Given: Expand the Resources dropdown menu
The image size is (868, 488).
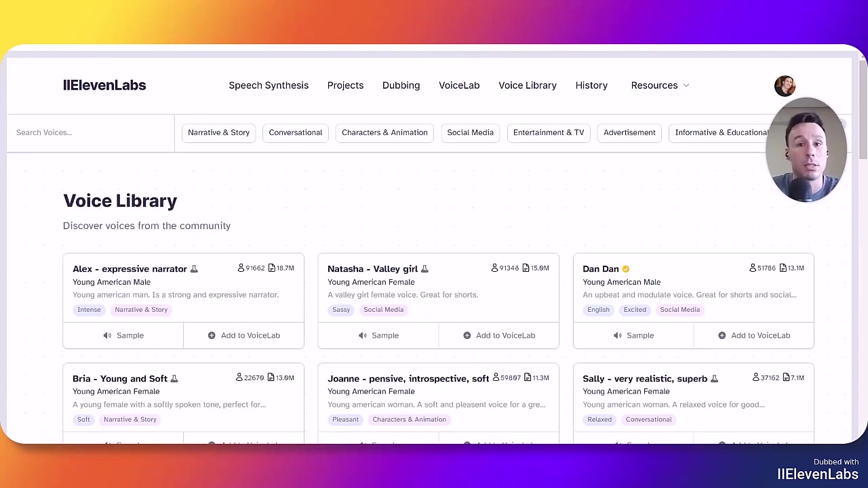Looking at the screenshot, I should pos(660,85).
